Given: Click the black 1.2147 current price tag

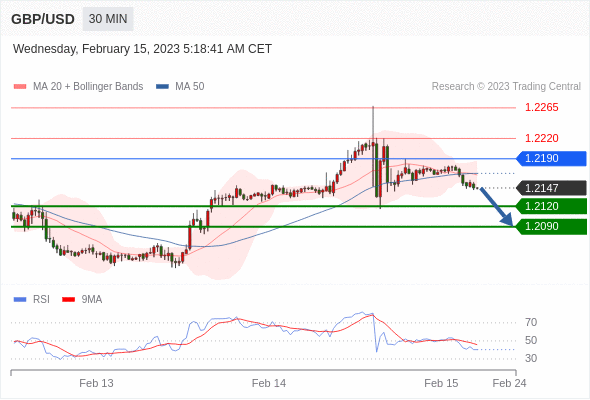Looking at the screenshot, I should [x=551, y=188].
